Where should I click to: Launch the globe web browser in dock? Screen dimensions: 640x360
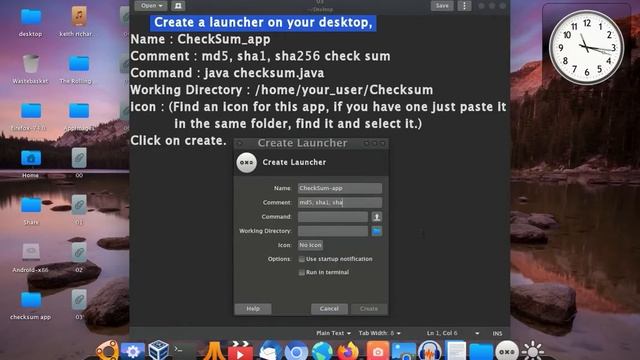[x=322, y=351]
